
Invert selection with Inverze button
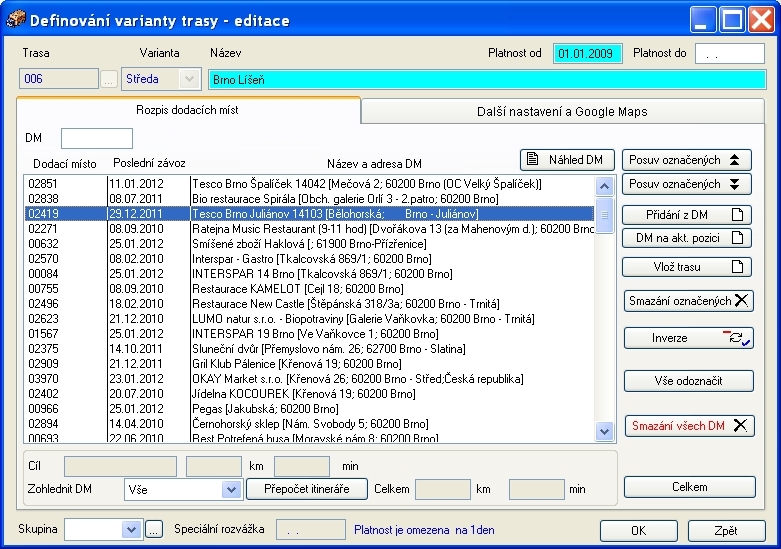click(x=688, y=338)
